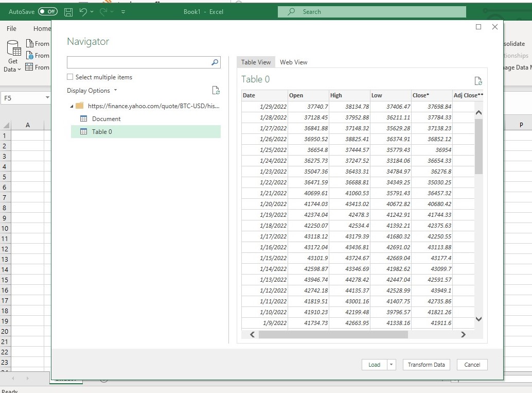Click the Close value 40680.42

(x=432, y=204)
